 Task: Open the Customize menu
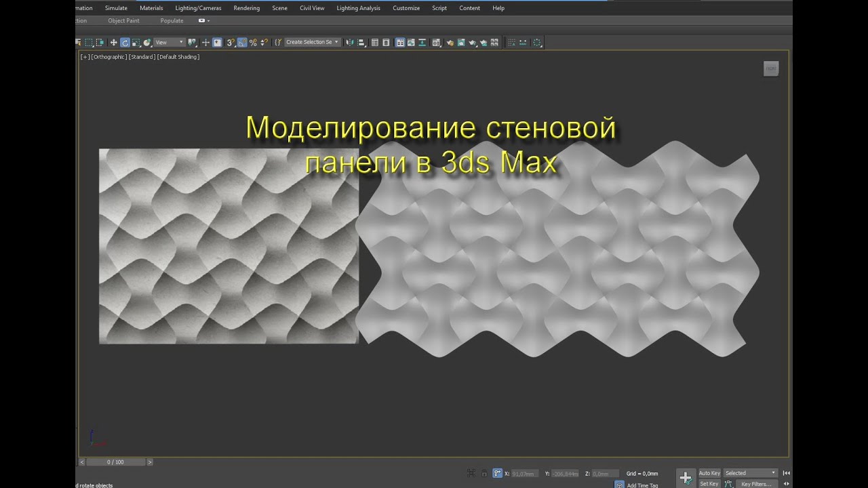pos(406,8)
